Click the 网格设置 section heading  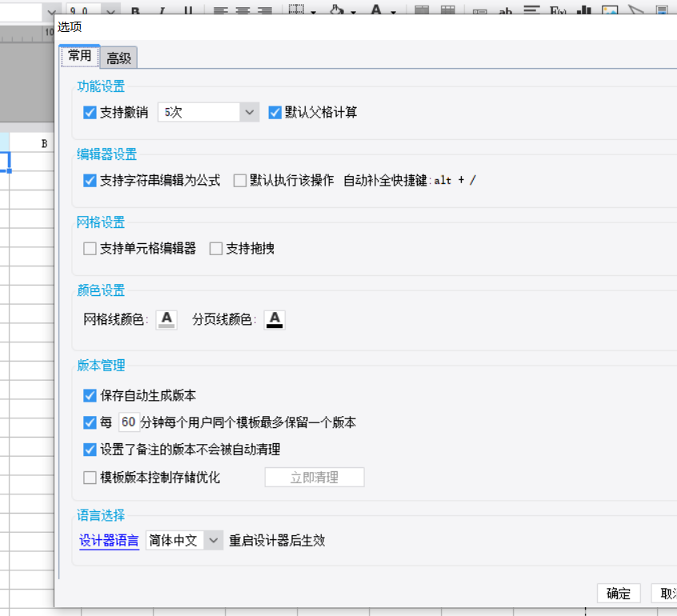point(101,222)
